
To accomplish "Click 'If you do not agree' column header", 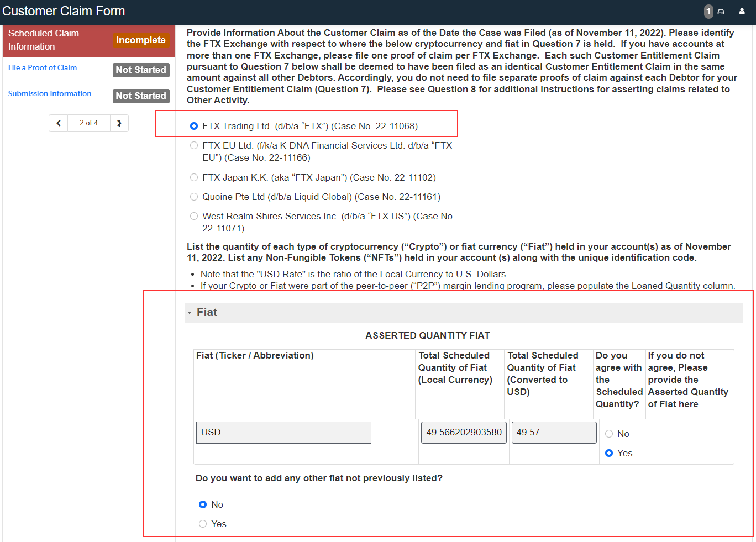I will pyautogui.click(x=688, y=380).
